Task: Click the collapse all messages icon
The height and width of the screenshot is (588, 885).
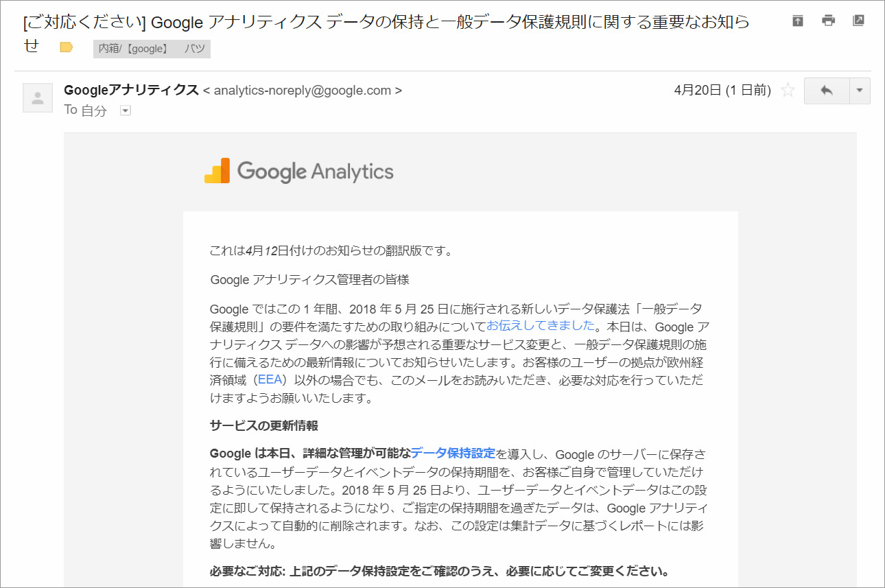Action: (x=797, y=21)
